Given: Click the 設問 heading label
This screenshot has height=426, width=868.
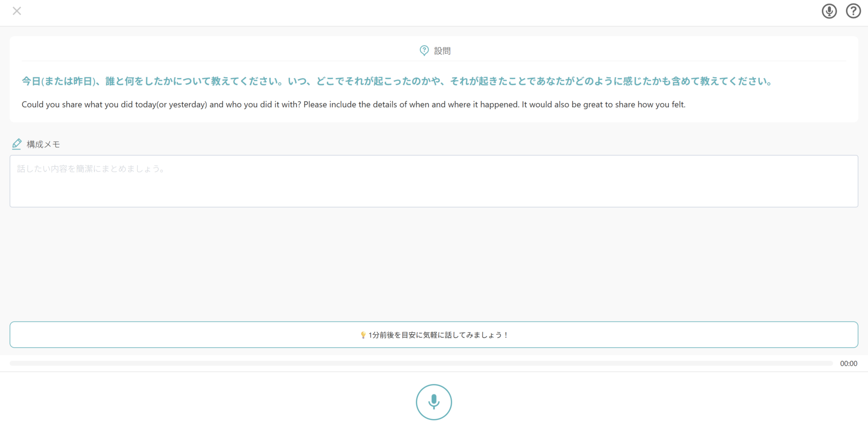Looking at the screenshot, I should [442, 51].
